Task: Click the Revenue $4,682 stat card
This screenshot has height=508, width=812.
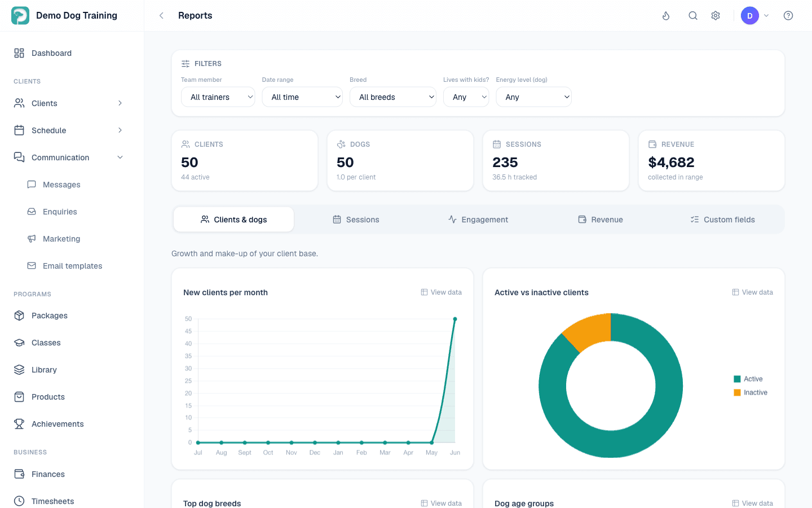Action: [711, 161]
